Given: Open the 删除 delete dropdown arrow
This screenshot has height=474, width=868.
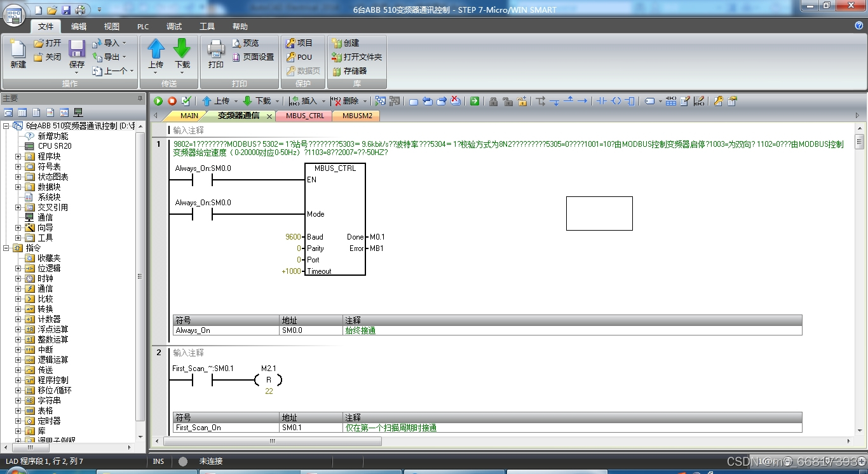Looking at the screenshot, I should [365, 101].
